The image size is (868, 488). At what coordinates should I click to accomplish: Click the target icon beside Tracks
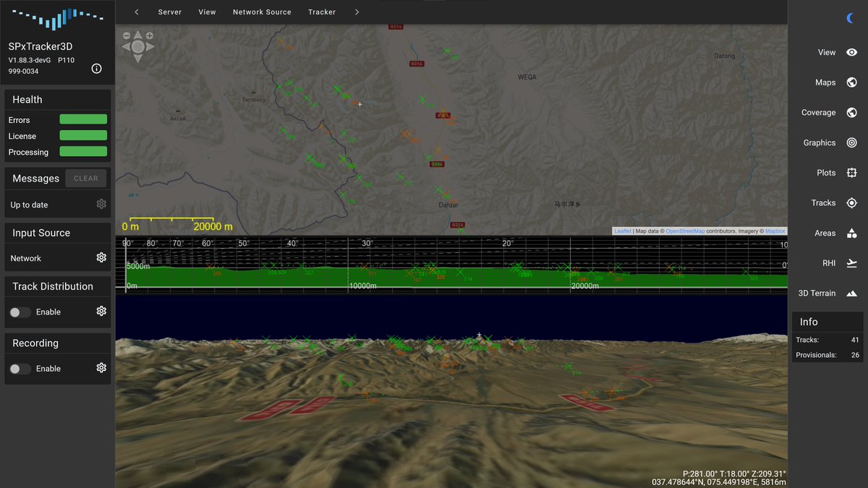pos(852,203)
